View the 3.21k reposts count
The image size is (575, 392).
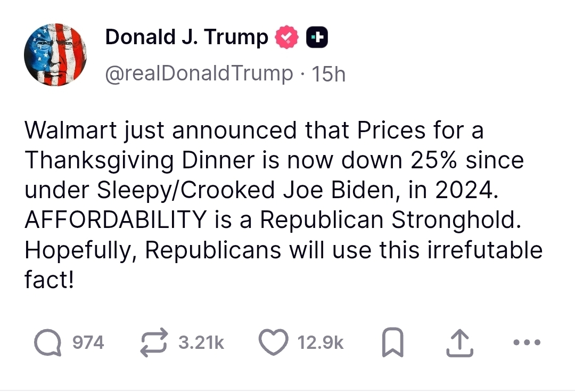[201, 342]
